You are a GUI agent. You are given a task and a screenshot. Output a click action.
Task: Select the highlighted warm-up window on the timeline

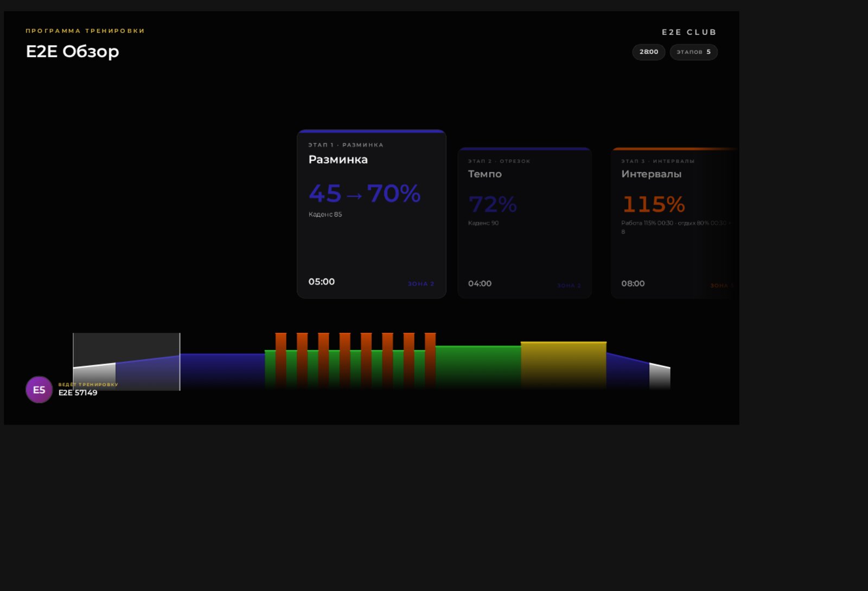[x=126, y=362]
